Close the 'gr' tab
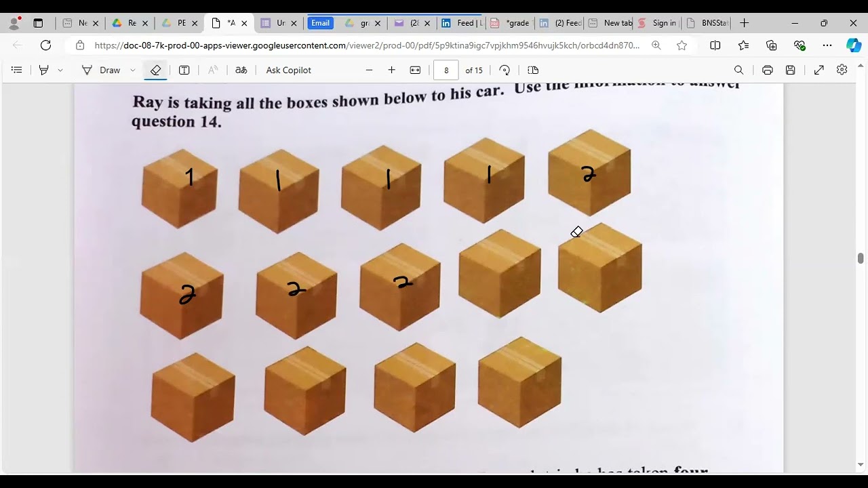Screen dimensions: 868x488 378,23
